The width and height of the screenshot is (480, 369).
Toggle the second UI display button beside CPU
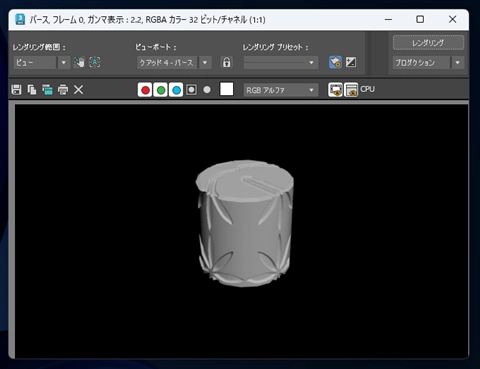point(351,90)
